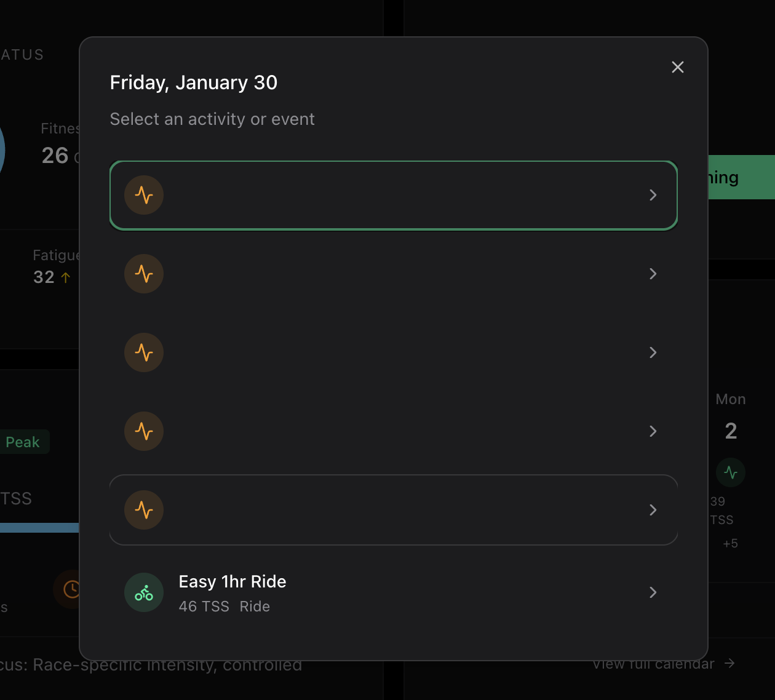Click the pulse icon in the second activity row
Screen dimensions: 775x700
(144, 274)
